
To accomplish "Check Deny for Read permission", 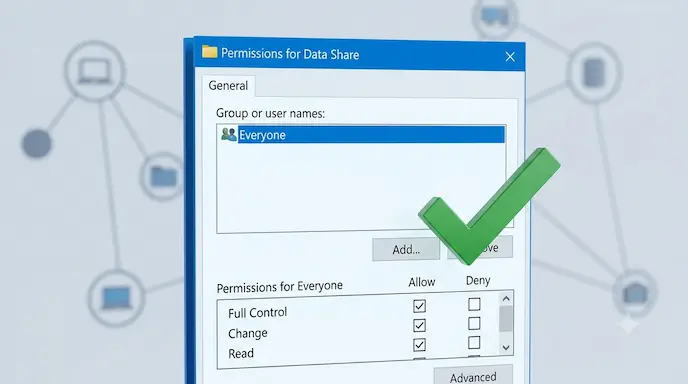I will 474,342.
